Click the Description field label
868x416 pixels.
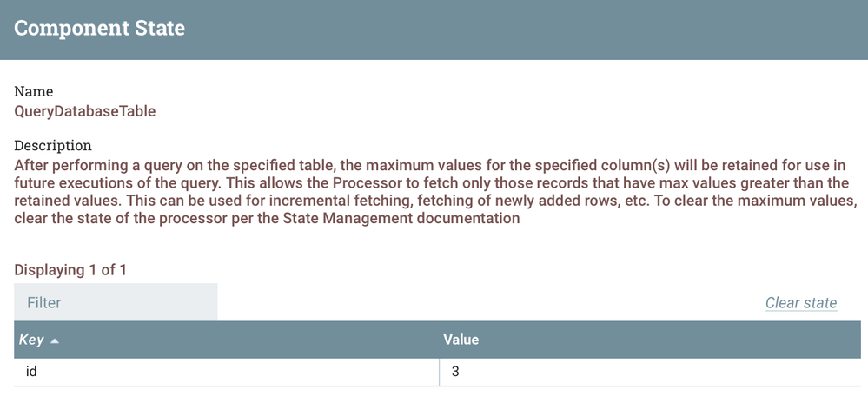click(53, 145)
